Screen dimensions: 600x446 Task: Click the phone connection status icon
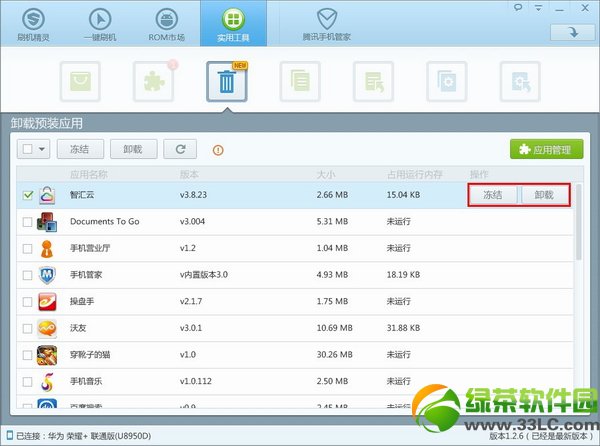tap(10, 435)
